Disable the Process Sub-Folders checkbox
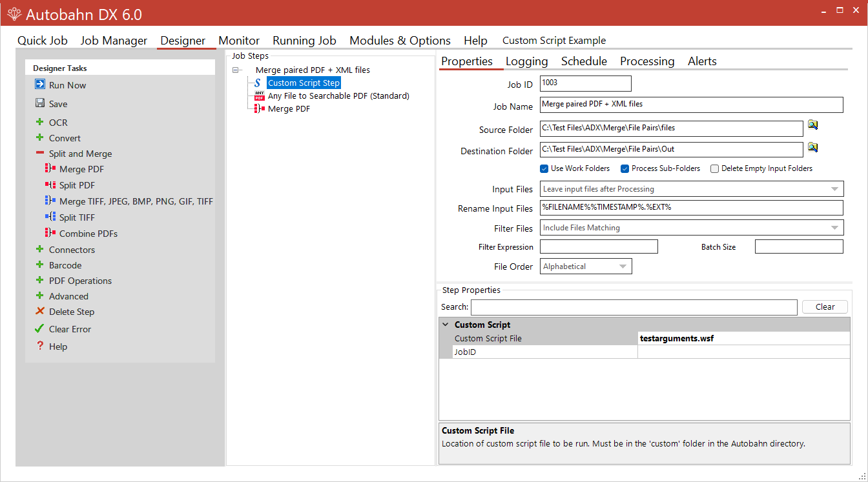The height and width of the screenshot is (482, 868). (x=625, y=168)
